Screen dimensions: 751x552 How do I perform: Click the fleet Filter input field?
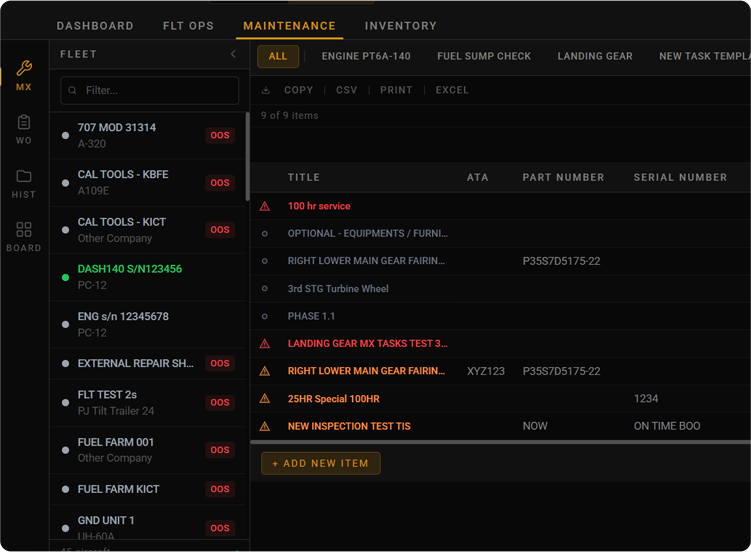(x=149, y=90)
